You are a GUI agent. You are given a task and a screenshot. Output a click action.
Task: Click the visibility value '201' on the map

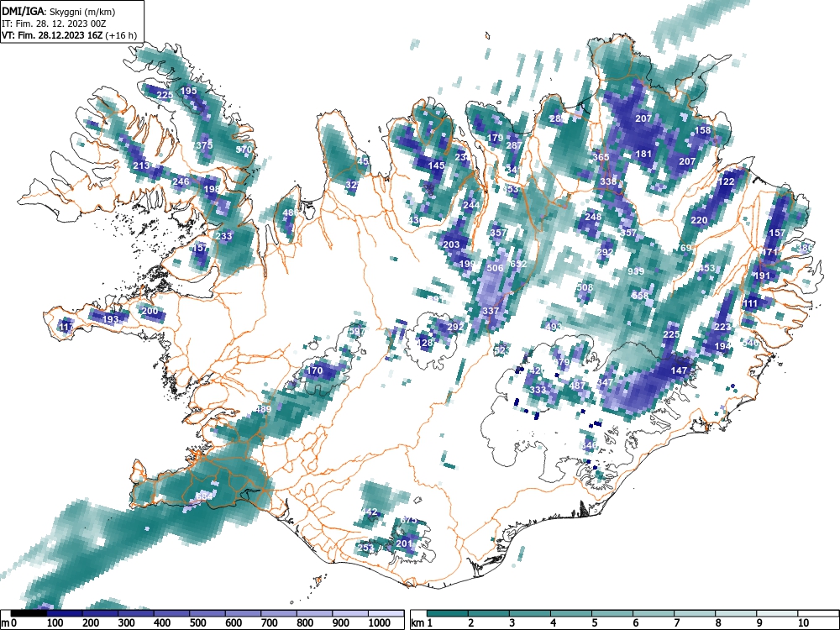click(404, 543)
